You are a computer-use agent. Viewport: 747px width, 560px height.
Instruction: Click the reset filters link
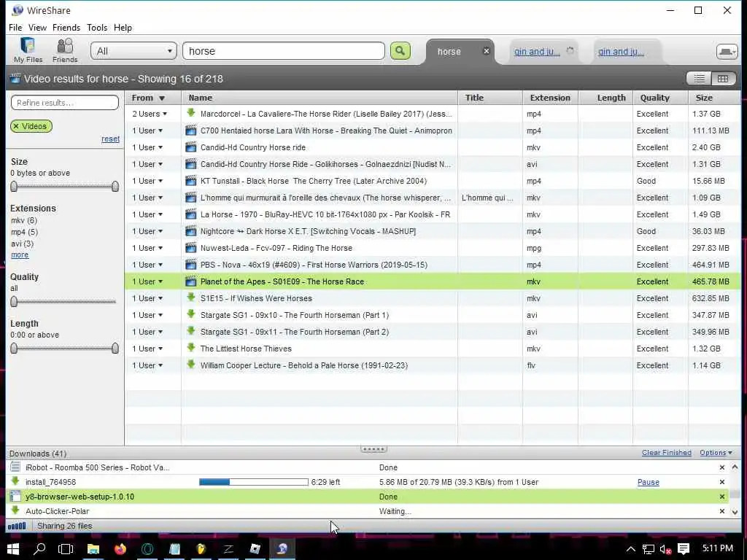111,139
